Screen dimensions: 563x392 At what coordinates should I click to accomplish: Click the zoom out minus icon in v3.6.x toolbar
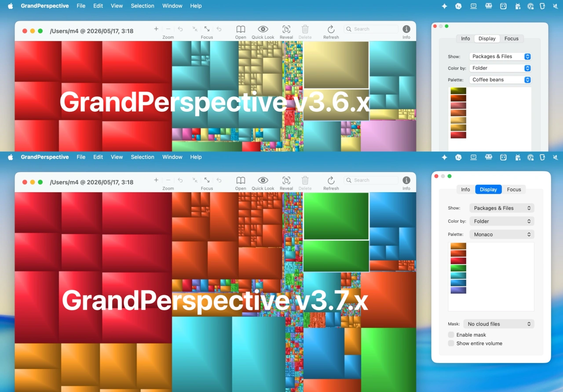point(168,29)
